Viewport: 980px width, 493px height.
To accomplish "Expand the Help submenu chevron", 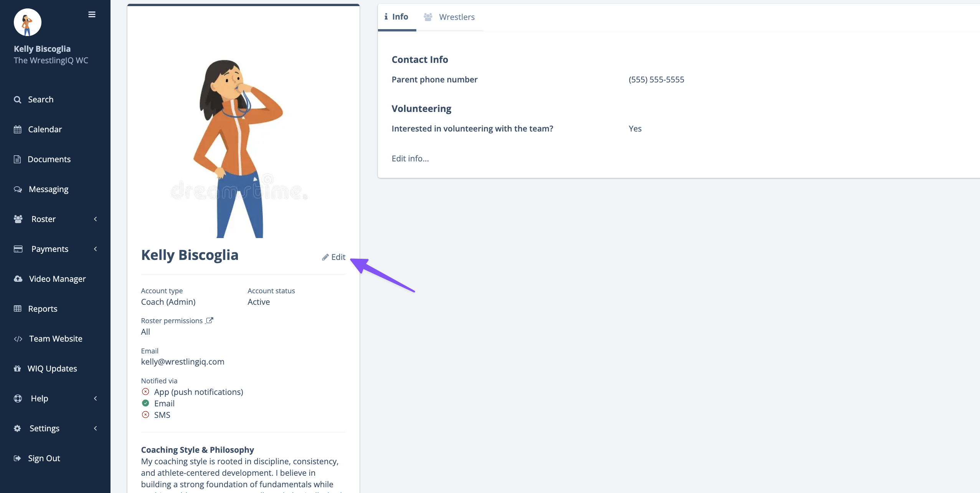I will coord(96,398).
